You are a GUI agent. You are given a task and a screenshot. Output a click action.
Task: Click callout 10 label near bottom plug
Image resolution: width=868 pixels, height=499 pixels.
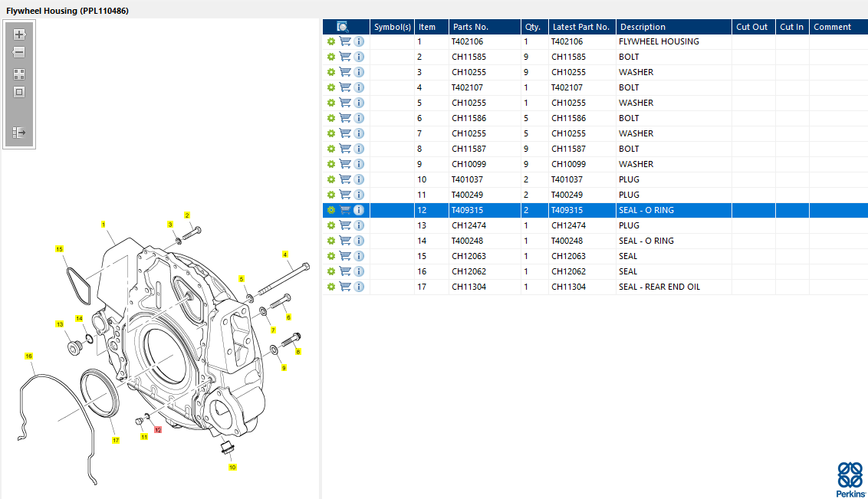(x=232, y=467)
